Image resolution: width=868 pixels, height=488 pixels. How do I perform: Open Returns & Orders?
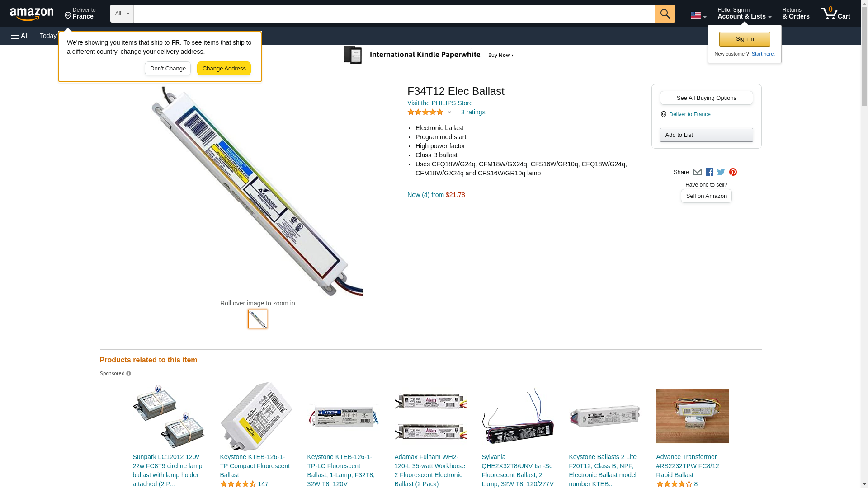[x=796, y=14]
